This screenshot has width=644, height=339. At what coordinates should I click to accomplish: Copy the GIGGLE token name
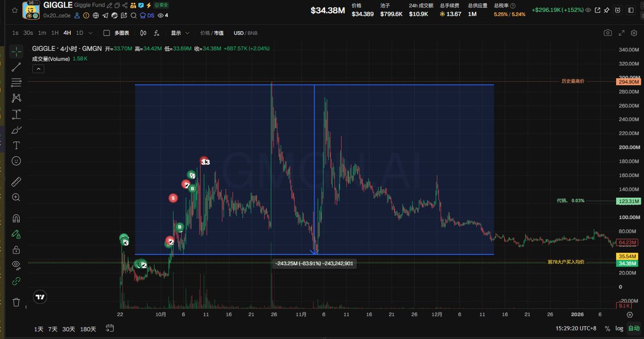pyautogui.click(x=117, y=5)
